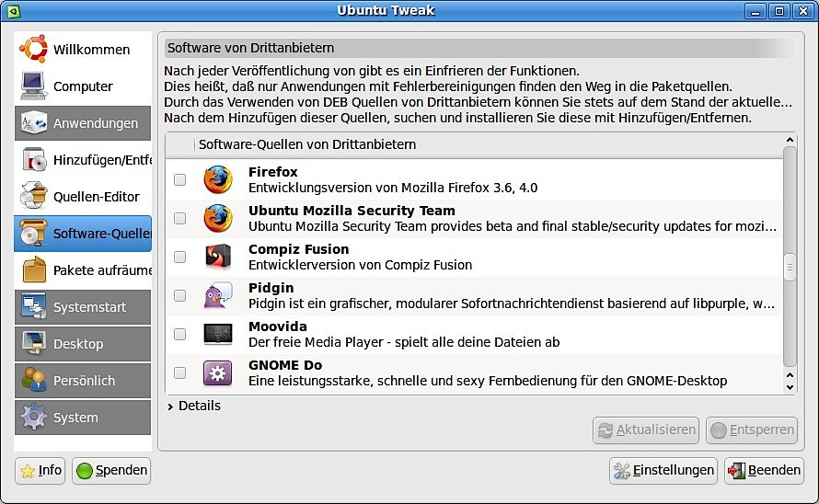Open Hinzufügen/Entfernen package installer icon
819x504 pixels.
34,160
